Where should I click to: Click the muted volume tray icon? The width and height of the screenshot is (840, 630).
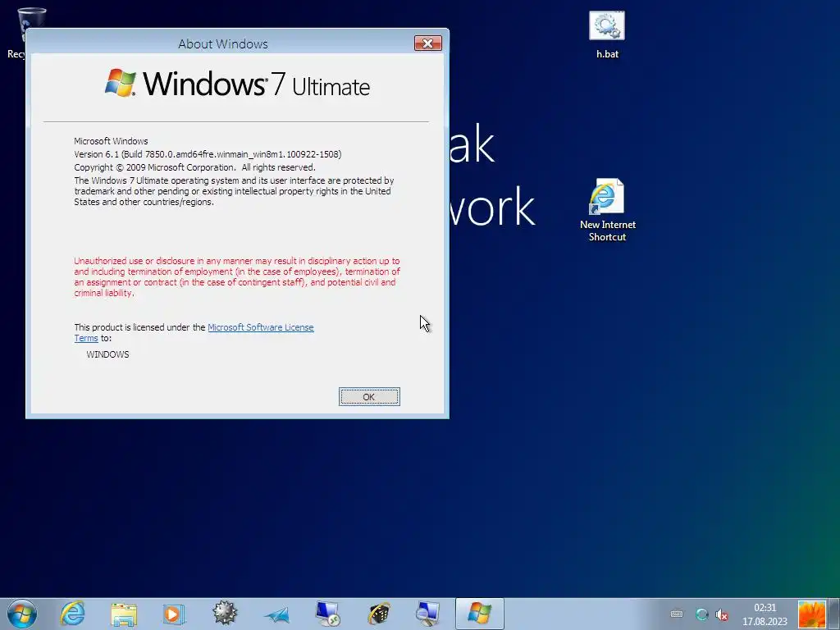(722, 614)
